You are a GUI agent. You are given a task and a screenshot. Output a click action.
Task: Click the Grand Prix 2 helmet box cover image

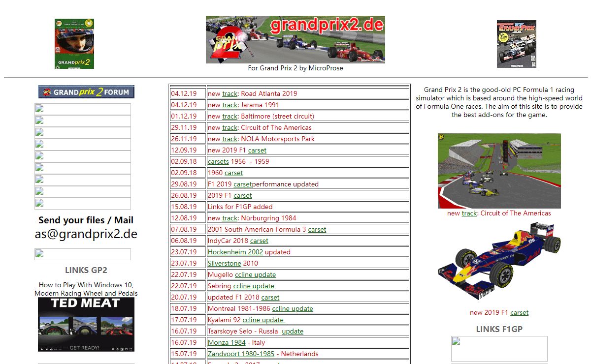74,44
